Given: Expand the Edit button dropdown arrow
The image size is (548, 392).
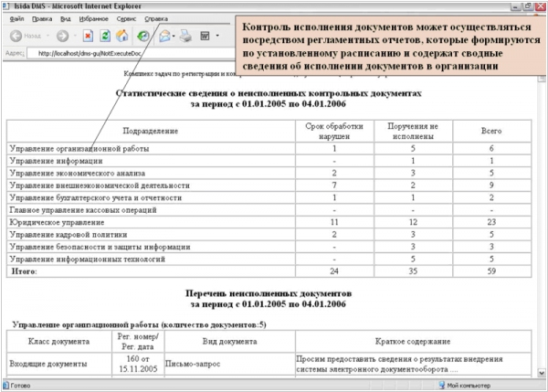Looking at the screenshot, I should pyautogui.click(x=217, y=37).
